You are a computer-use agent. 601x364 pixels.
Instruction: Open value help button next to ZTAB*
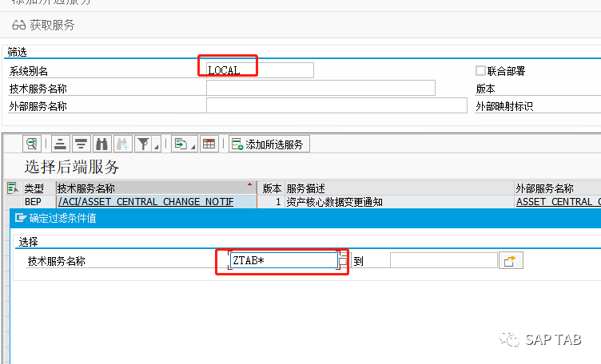343,261
